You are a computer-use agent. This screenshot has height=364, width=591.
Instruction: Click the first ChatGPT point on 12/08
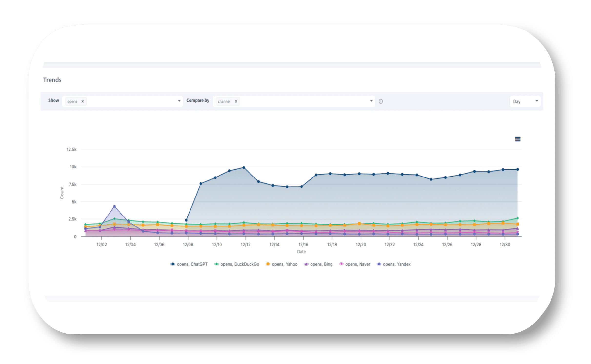tap(186, 220)
